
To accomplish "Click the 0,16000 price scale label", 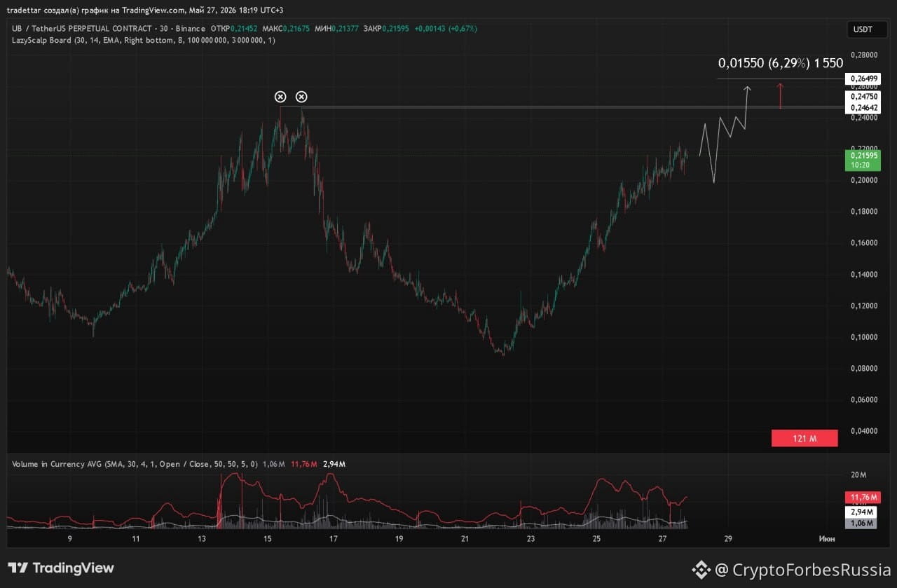I will click(864, 243).
